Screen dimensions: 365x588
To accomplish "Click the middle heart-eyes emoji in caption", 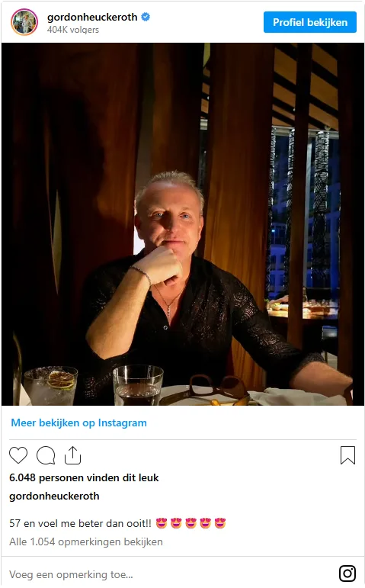I will pos(191,522).
